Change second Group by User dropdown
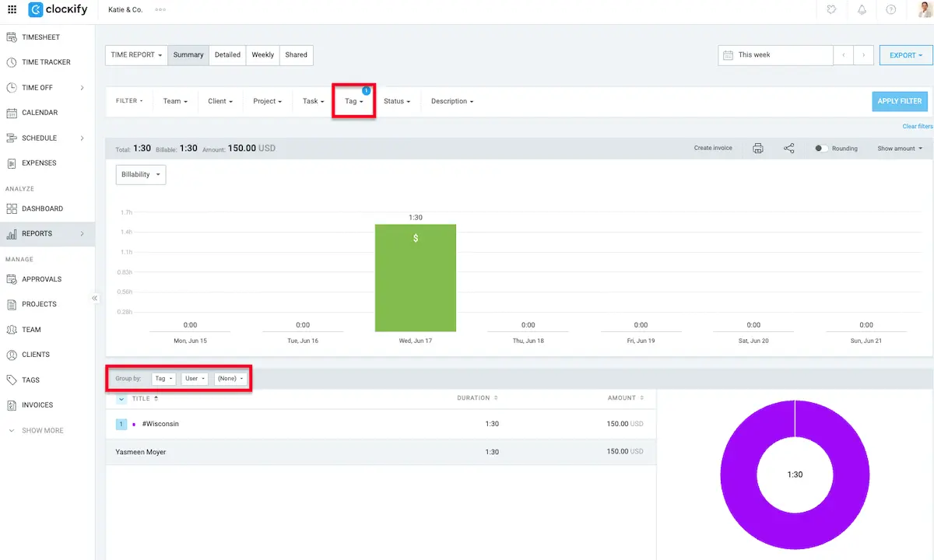 pyautogui.click(x=195, y=379)
